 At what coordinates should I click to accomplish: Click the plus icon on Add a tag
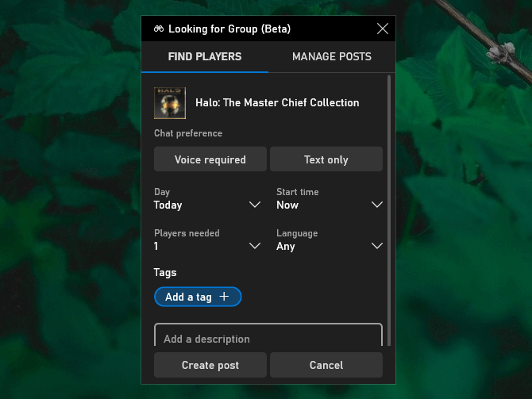[x=224, y=297]
